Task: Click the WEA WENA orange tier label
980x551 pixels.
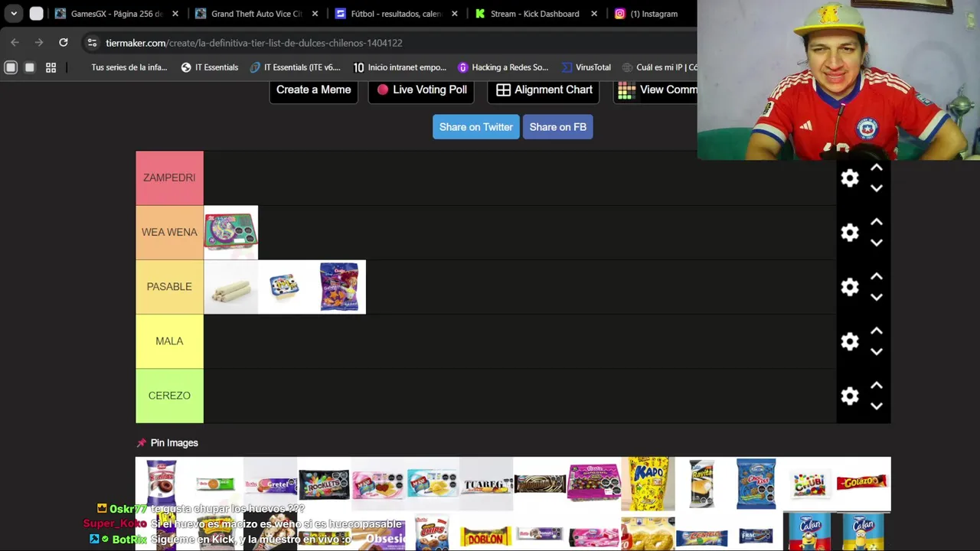Action: (169, 232)
